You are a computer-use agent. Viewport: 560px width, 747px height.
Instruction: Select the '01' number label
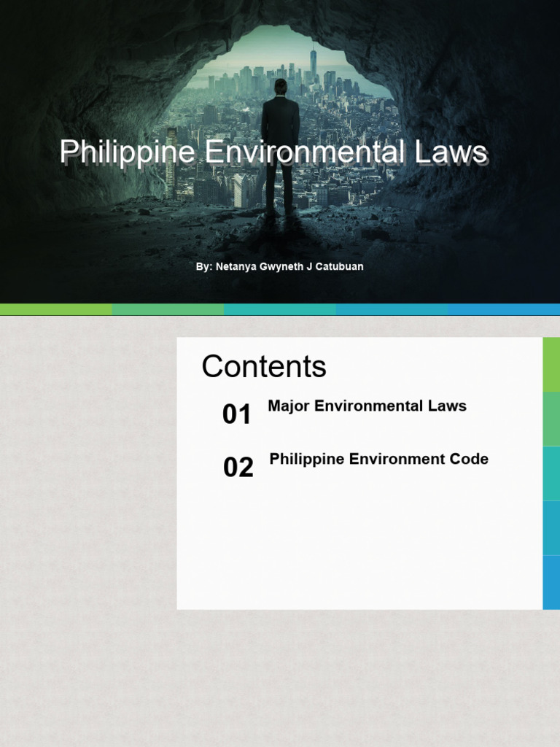237,414
